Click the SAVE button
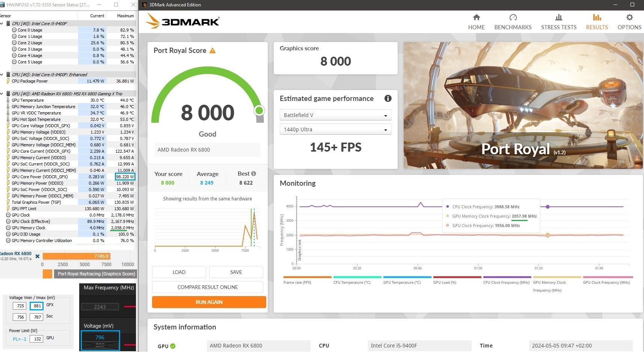644x352 pixels. 236,272
